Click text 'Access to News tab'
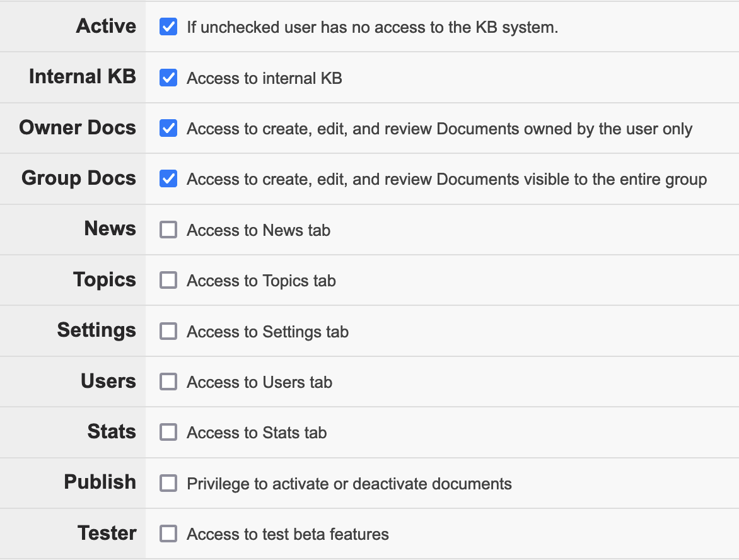 pyautogui.click(x=259, y=230)
